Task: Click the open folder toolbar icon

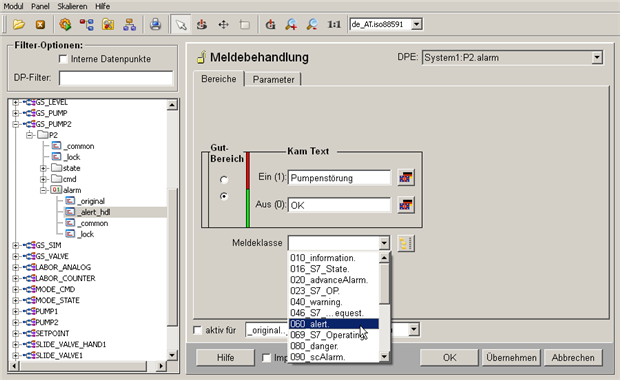Action: [x=18, y=25]
